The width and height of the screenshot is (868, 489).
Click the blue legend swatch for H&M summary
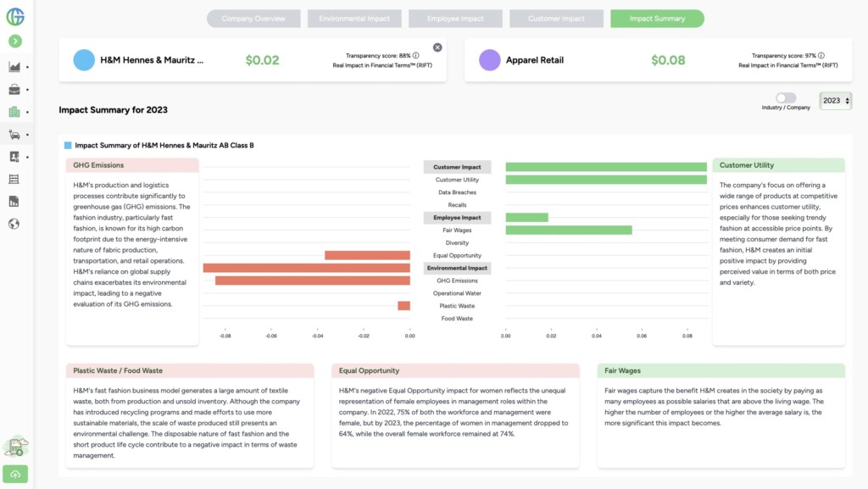coord(68,146)
